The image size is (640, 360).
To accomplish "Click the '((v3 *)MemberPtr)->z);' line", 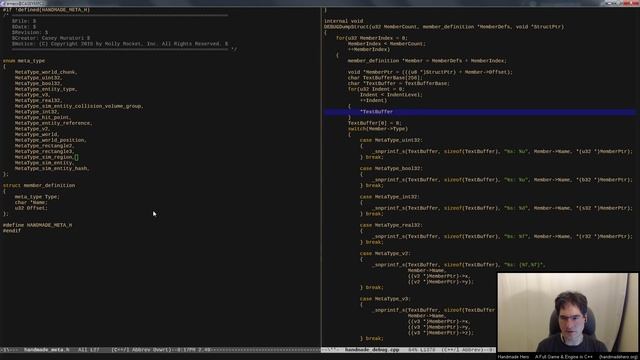I will (x=441, y=333).
